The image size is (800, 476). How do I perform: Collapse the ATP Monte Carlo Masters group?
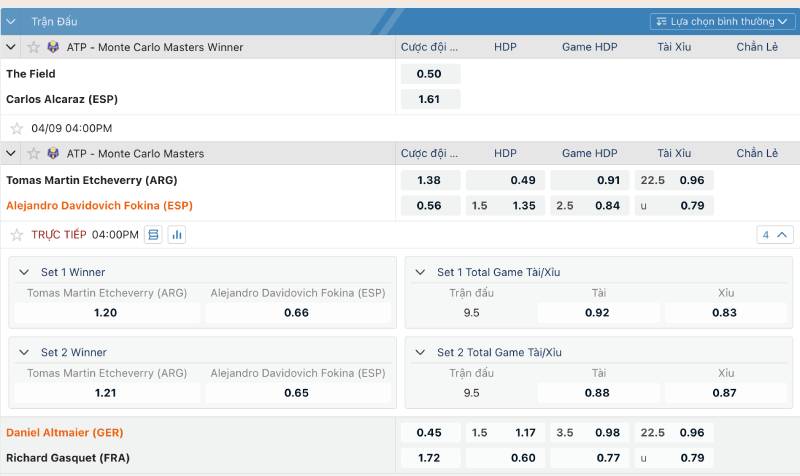(x=11, y=153)
